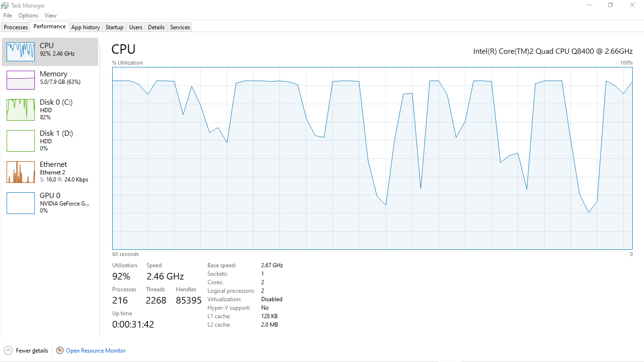Click the 2.46 GHz speed value

point(165,276)
